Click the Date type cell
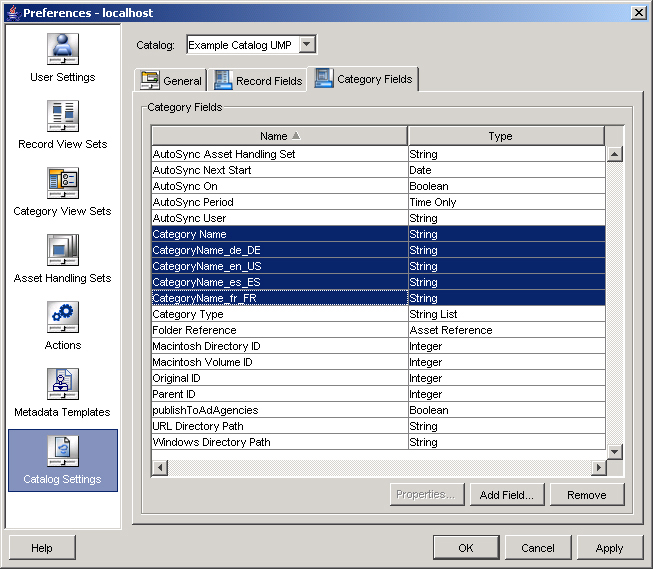This screenshot has height=569, width=653. coord(506,170)
